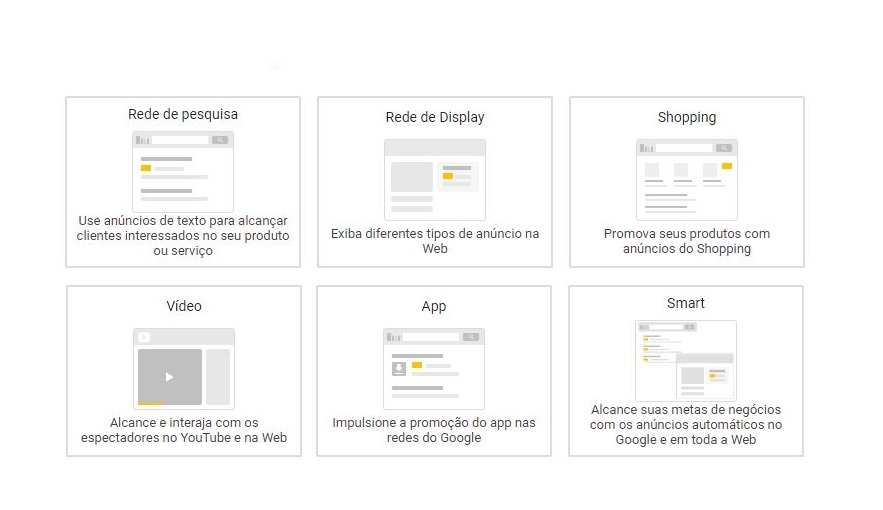Click the 'Shopping' card title
883x510 pixels.
click(686, 117)
